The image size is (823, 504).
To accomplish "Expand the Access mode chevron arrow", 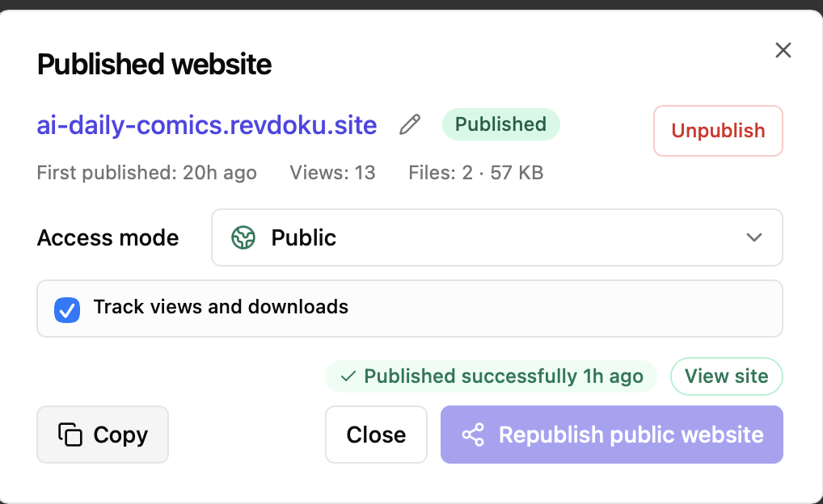I will coord(754,237).
